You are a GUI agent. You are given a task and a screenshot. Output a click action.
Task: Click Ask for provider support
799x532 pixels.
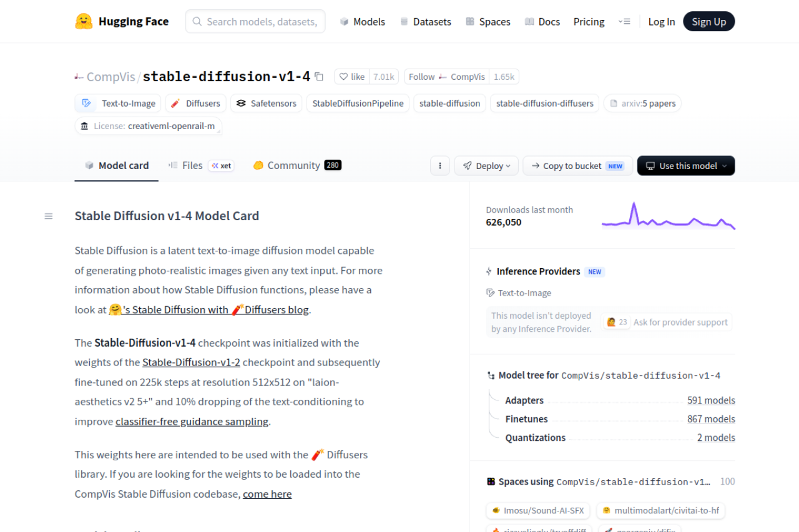click(x=680, y=322)
